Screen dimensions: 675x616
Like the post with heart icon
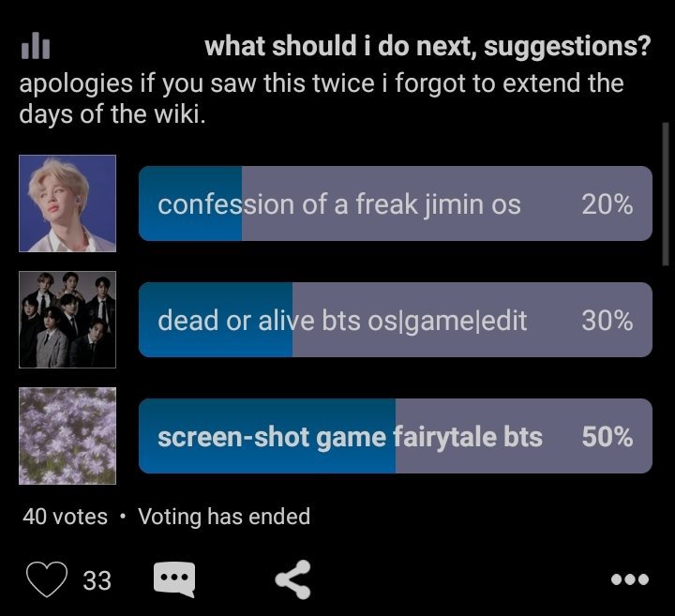tap(47, 579)
